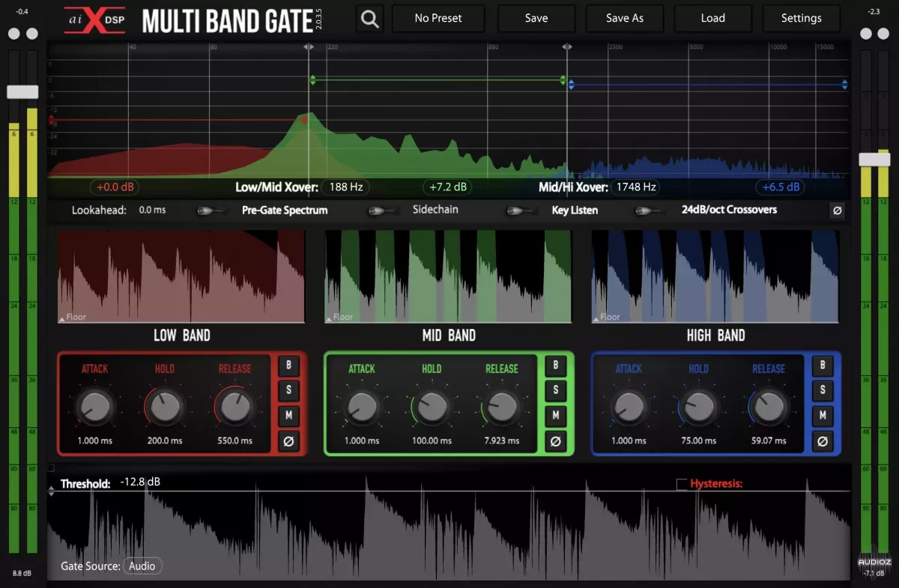Click the Low band release 550.0 ms value
Image resolution: width=899 pixels, height=588 pixels.
pyautogui.click(x=234, y=441)
